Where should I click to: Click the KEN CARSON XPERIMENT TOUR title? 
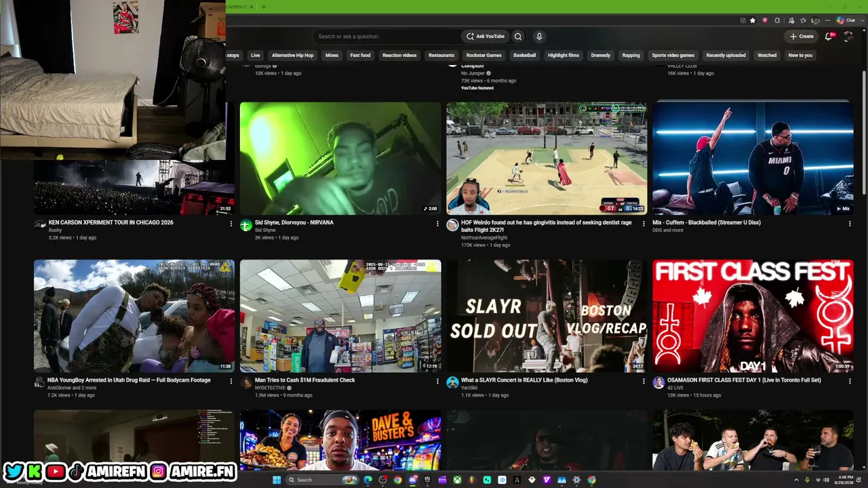(x=111, y=222)
